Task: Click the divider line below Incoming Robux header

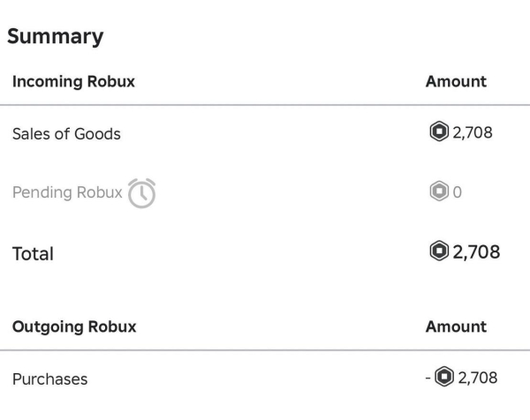Action: point(265,105)
